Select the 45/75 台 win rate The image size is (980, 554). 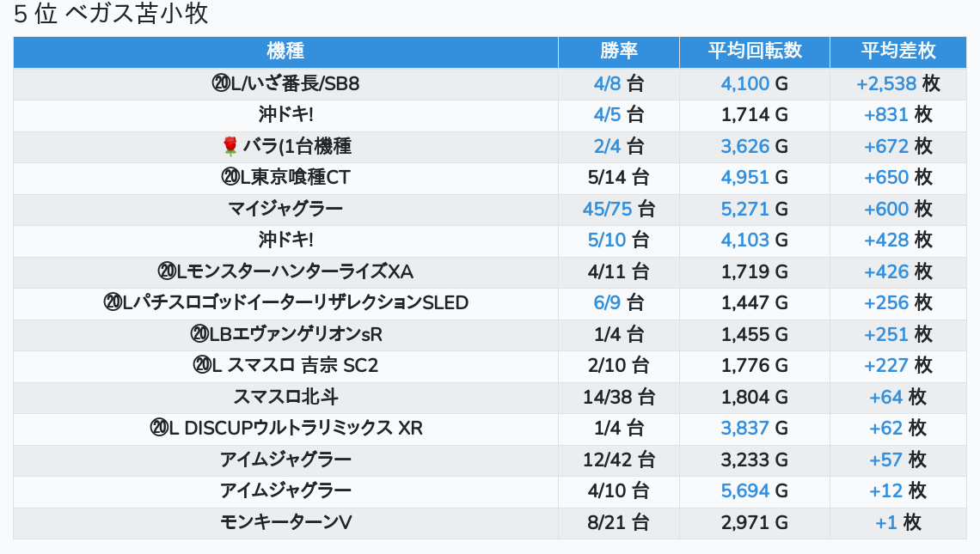click(619, 209)
